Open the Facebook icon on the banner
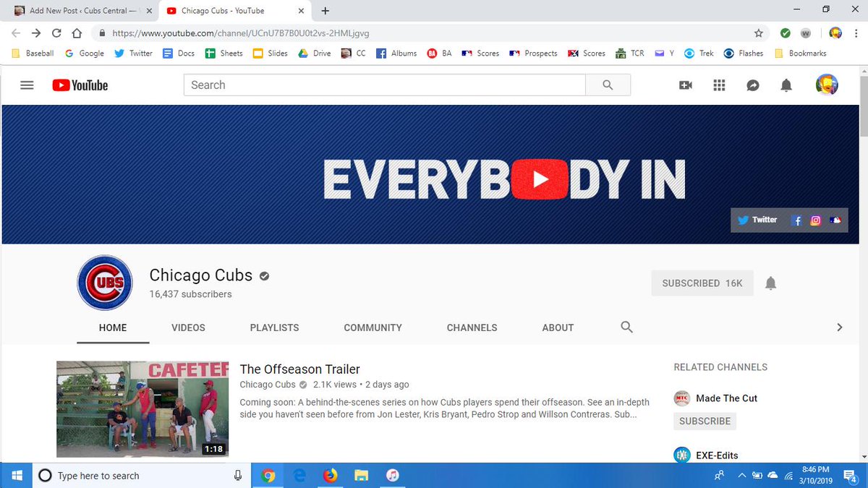This screenshot has width=868, height=488. click(x=796, y=220)
